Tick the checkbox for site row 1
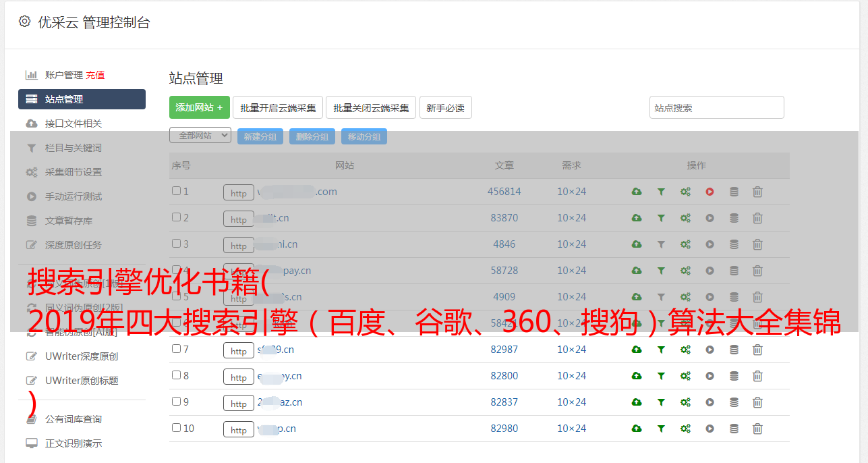 point(176,191)
